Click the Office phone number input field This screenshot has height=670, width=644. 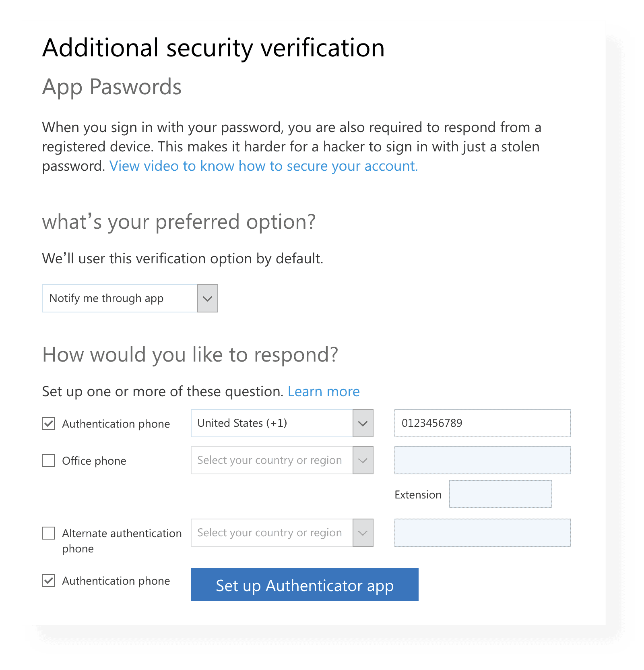pyautogui.click(x=482, y=460)
